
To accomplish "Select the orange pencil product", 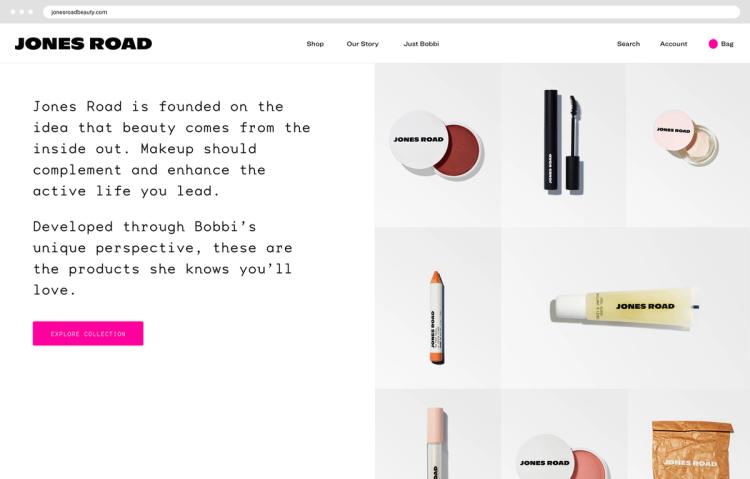I will pyautogui.click(x=437, y=317).
